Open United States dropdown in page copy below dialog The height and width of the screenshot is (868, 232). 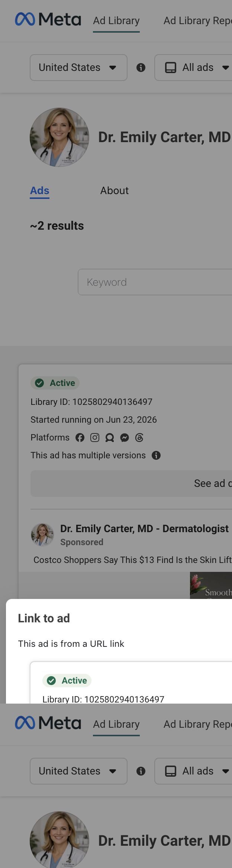click(78, 771)
